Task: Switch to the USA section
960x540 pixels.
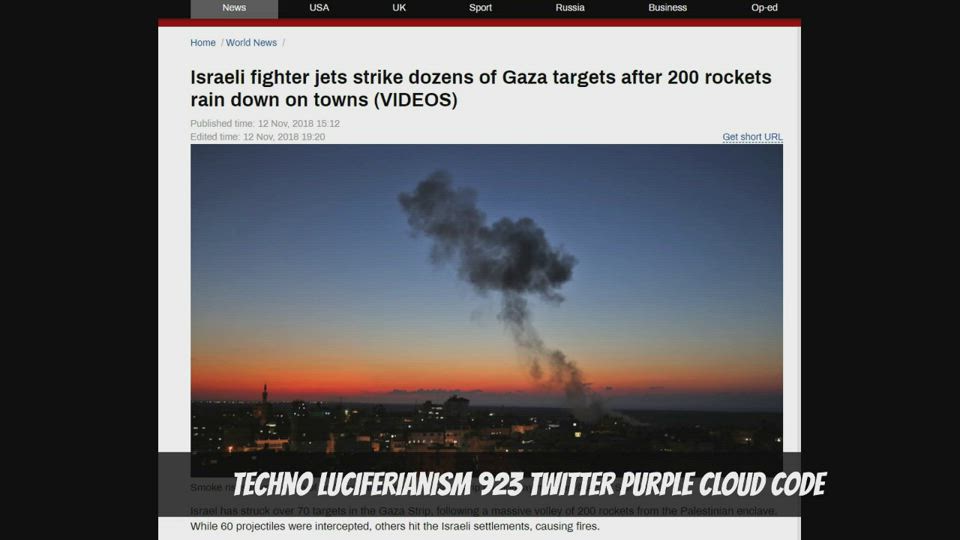Action: [x=319, y=8]
